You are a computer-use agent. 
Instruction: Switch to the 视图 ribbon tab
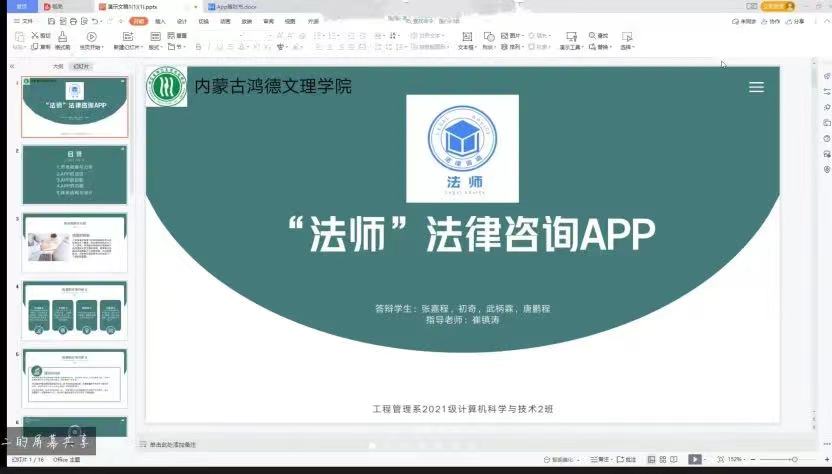(290, 22)
